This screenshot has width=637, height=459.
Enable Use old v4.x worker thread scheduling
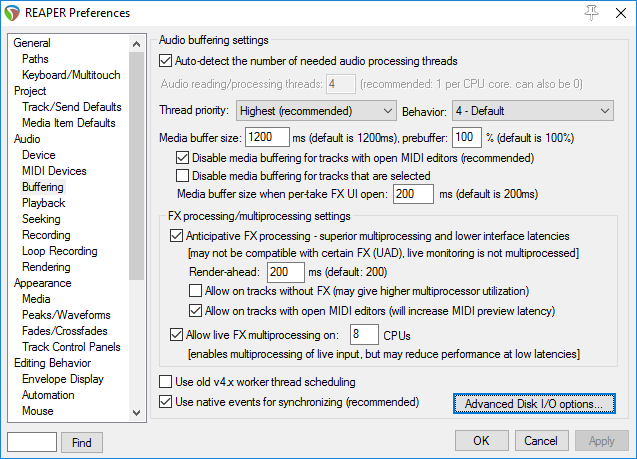click(165, 382)
